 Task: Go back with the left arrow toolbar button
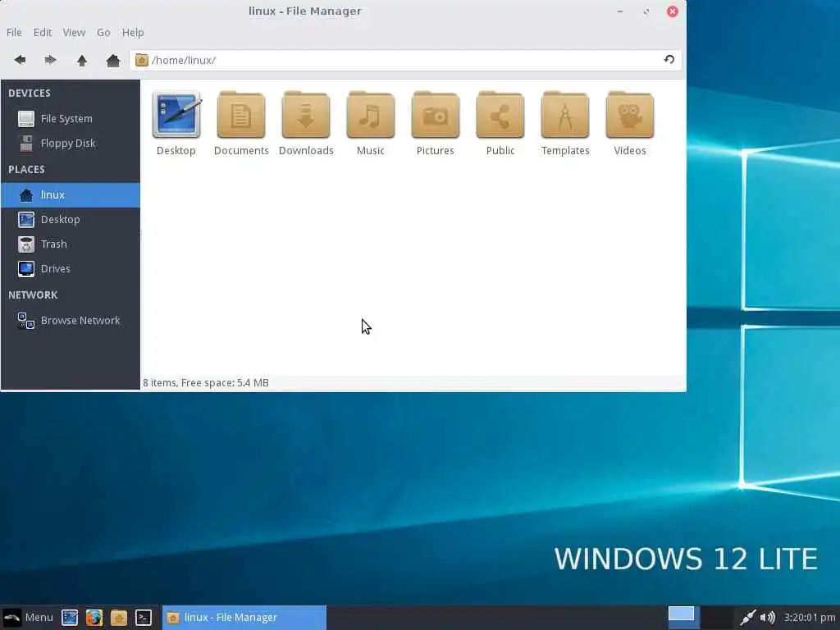pos(20,60)
